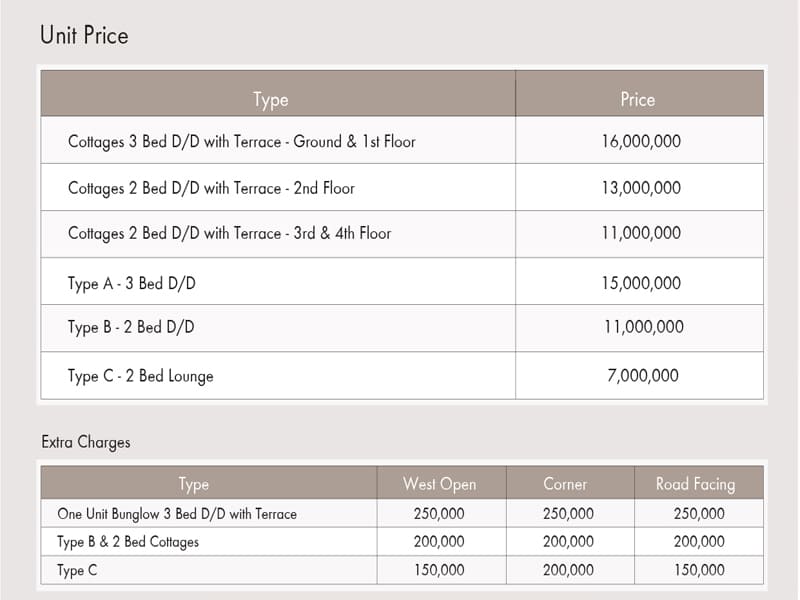Select Type C - 2 Bed Lounge row
Image resolution: width=800 pixels, height=600 pixels.
141,377
